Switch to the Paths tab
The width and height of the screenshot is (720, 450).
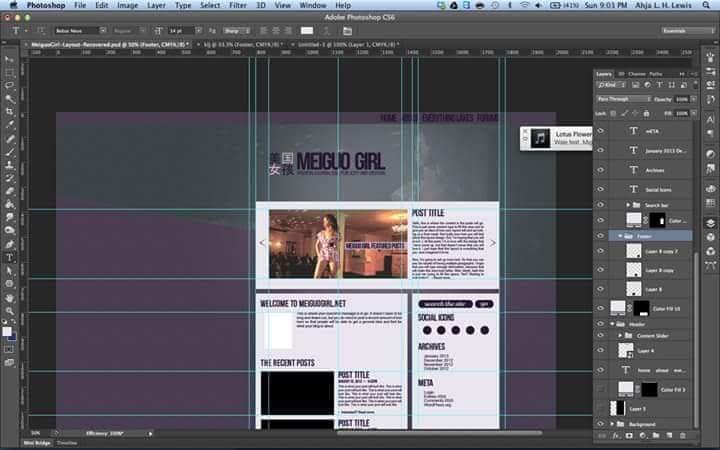[656, 74]
